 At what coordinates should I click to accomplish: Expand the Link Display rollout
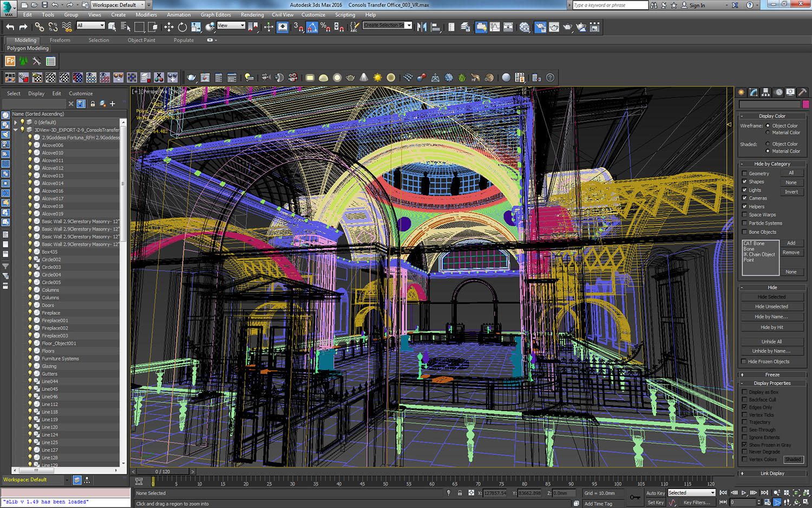(772, 473)
